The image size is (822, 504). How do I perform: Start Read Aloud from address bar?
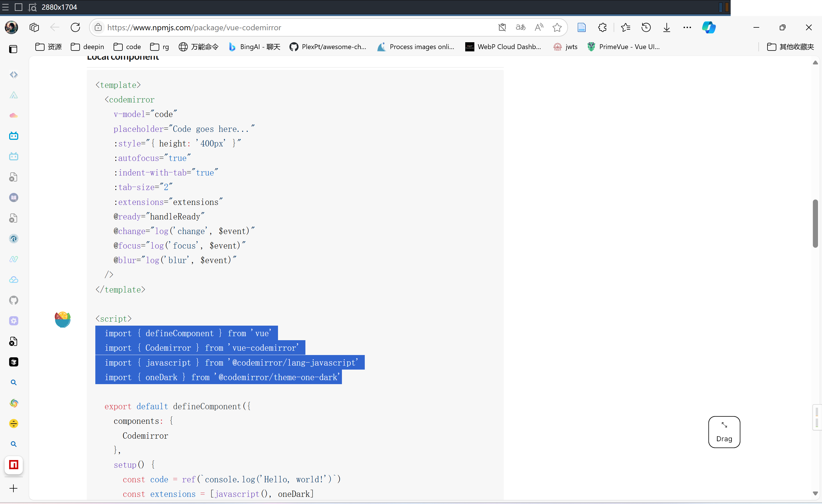pyautogui.click(x=539, y=27)
